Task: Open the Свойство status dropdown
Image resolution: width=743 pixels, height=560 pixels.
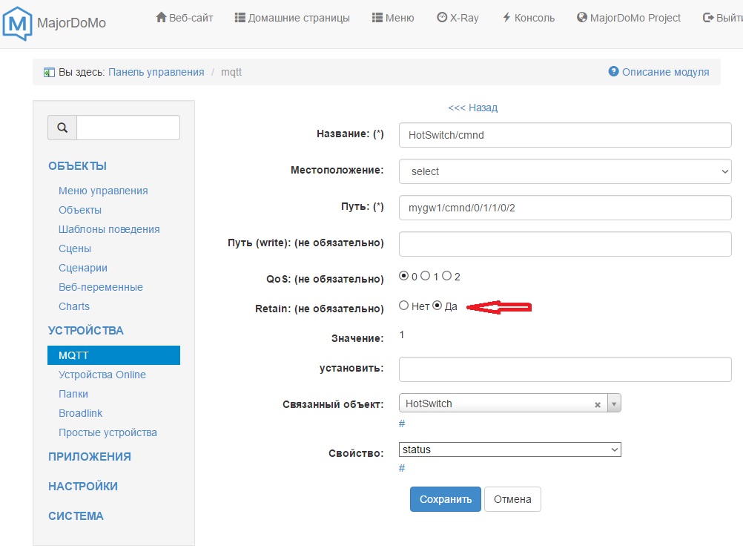Action: click(510, 449)
